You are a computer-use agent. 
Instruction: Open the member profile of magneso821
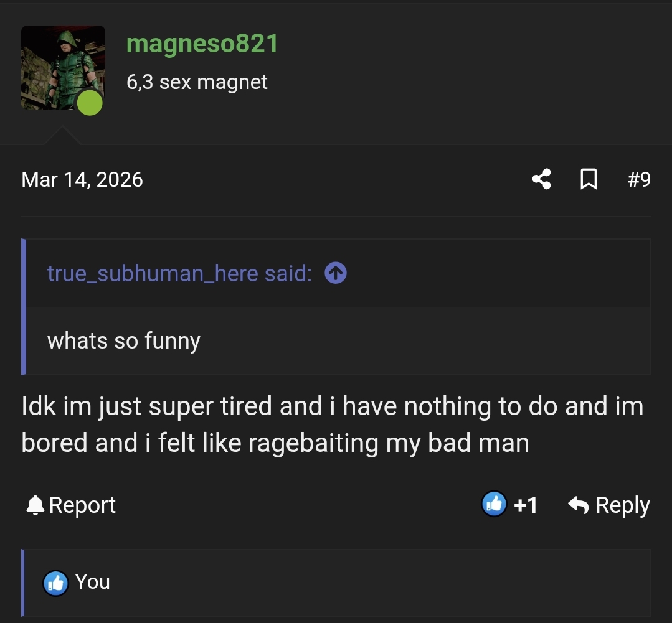tap(202, 44)
